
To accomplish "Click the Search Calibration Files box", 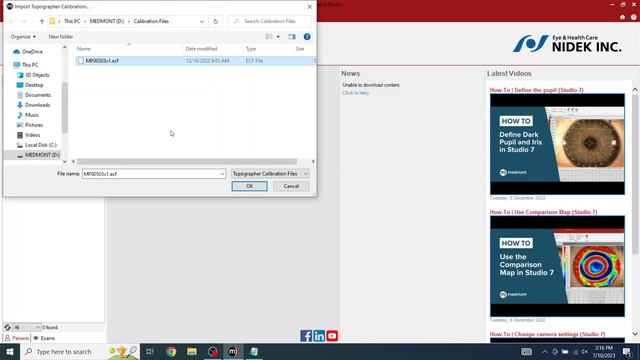I will click(x=269, y=21).
